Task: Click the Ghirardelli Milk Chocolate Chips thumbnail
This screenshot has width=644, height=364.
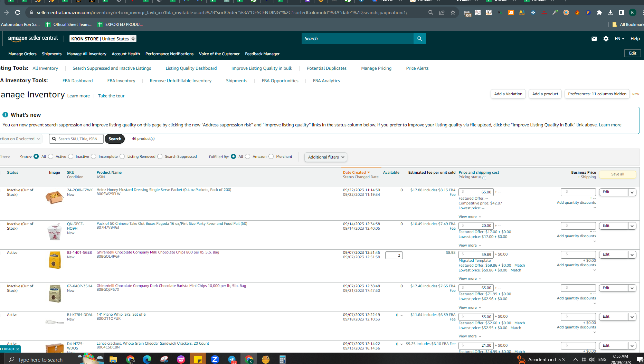Action: 55,260
